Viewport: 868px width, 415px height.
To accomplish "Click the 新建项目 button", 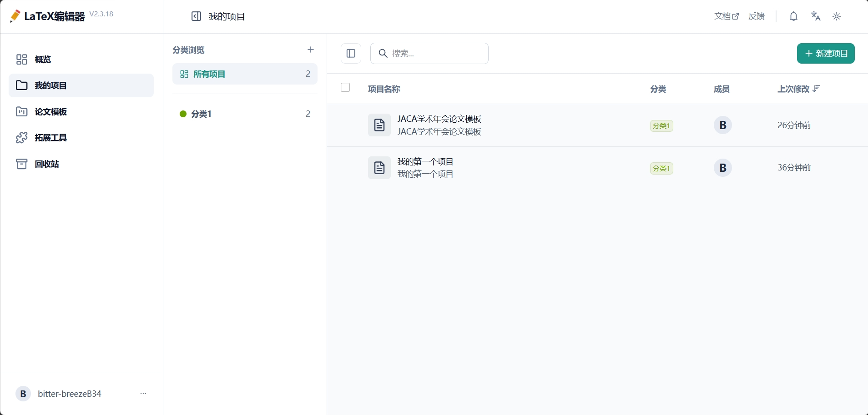I will [826, 54].
